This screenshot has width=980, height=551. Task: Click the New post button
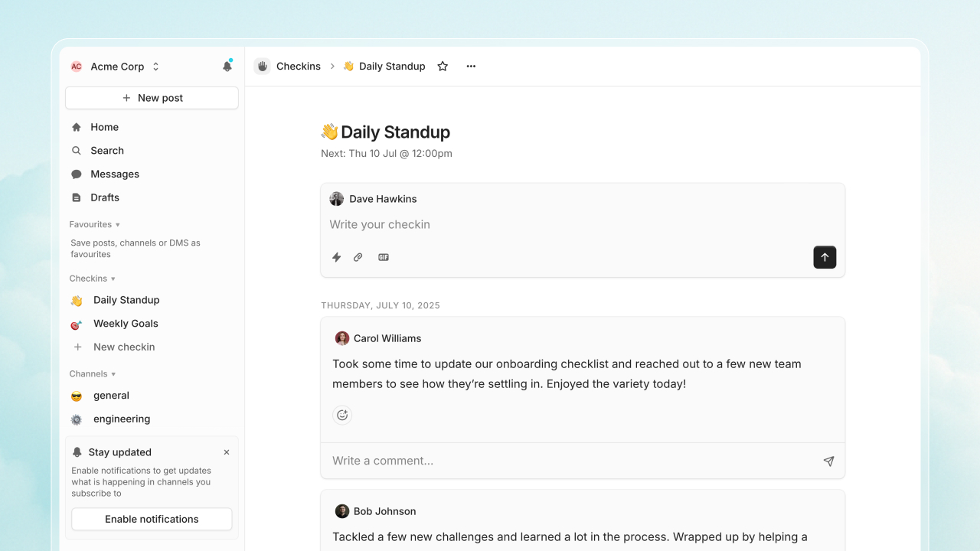(x=152, y=98)
